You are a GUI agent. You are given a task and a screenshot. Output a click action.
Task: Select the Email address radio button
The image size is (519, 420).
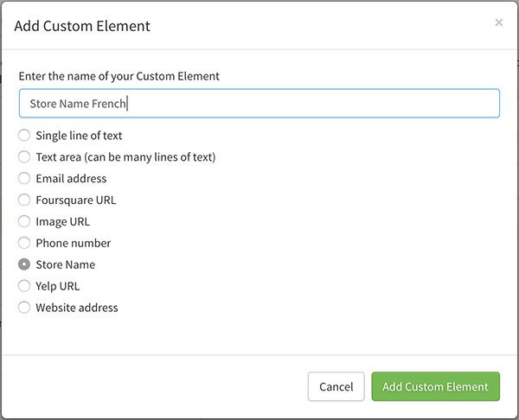24,178
